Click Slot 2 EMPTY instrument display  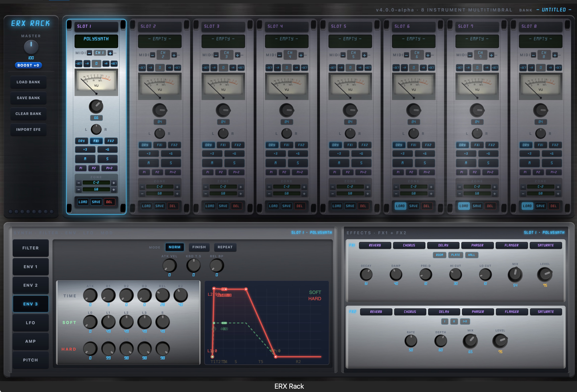[x=160, y=41]
